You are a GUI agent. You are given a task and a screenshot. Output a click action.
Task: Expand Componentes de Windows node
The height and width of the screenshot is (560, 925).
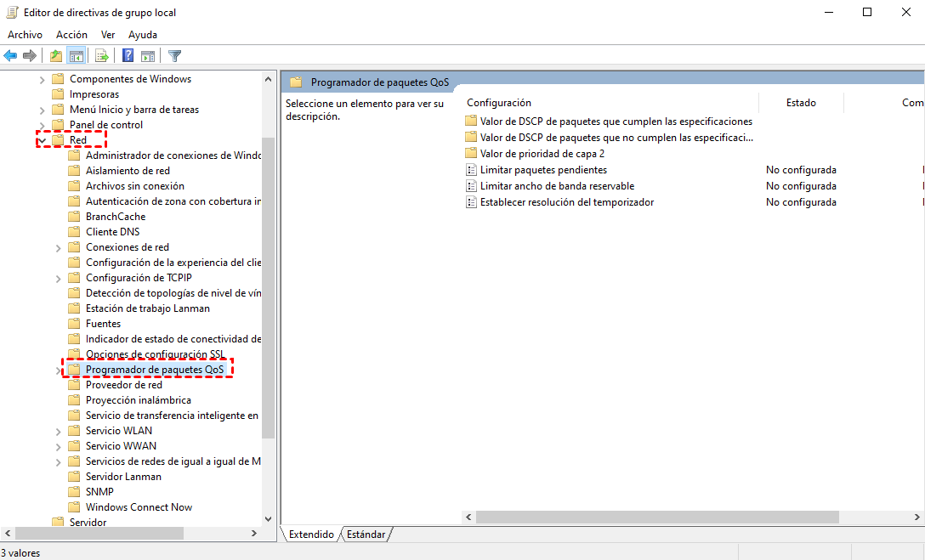(43, 79)
